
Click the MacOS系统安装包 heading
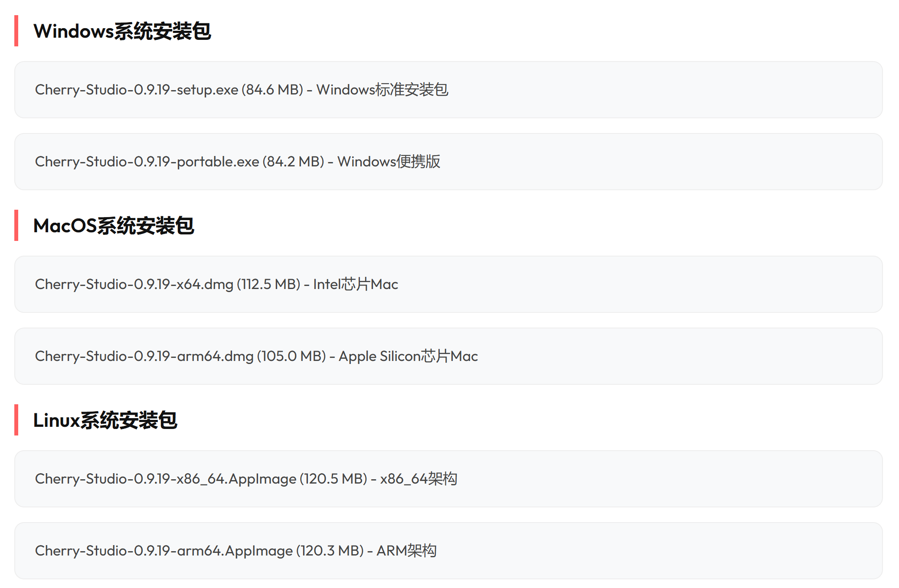114,226
